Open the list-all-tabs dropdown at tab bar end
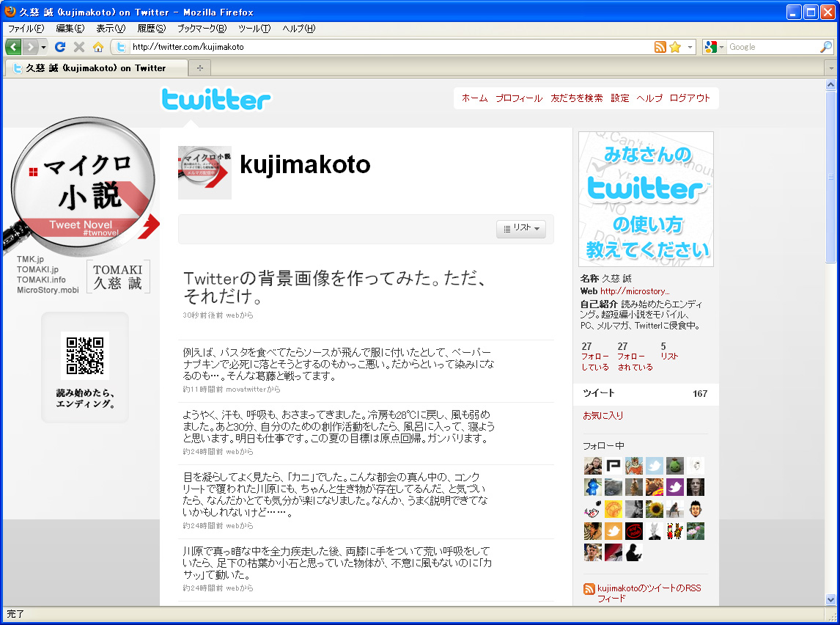 click(x=831, y=68)
